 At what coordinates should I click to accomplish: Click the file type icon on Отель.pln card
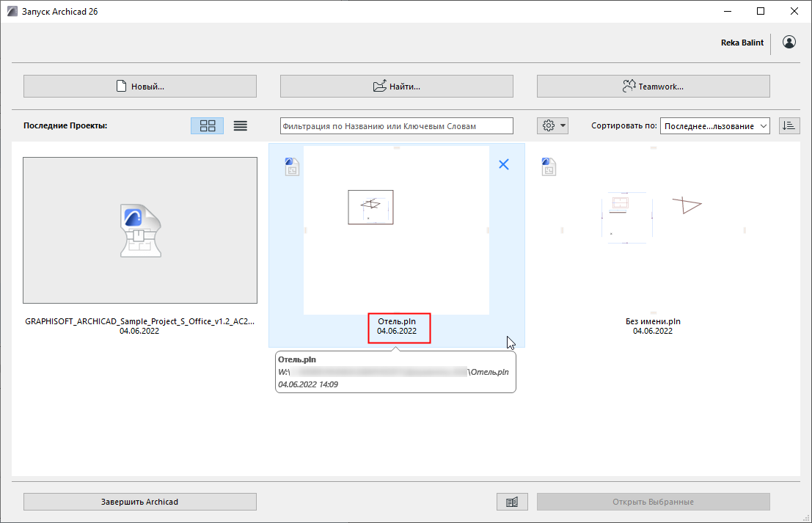coord(292,167)
